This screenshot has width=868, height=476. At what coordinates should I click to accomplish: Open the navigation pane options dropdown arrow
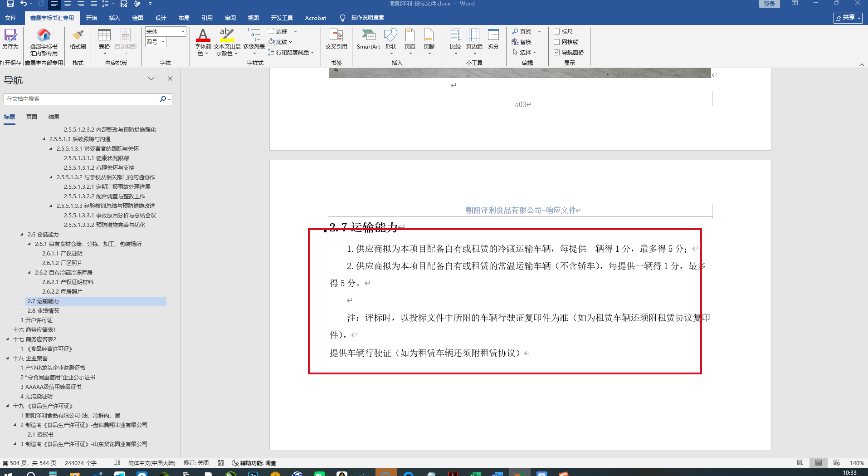tap(151, 79)
